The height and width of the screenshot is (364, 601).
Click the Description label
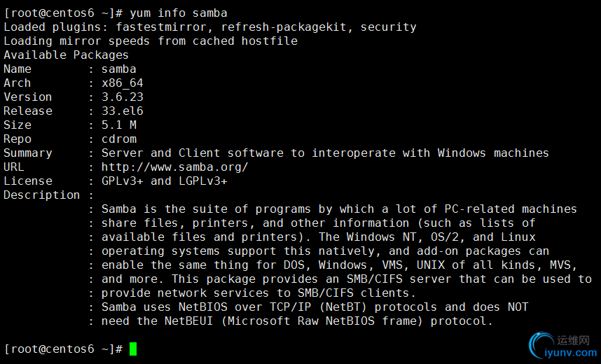tap(42, 195)
